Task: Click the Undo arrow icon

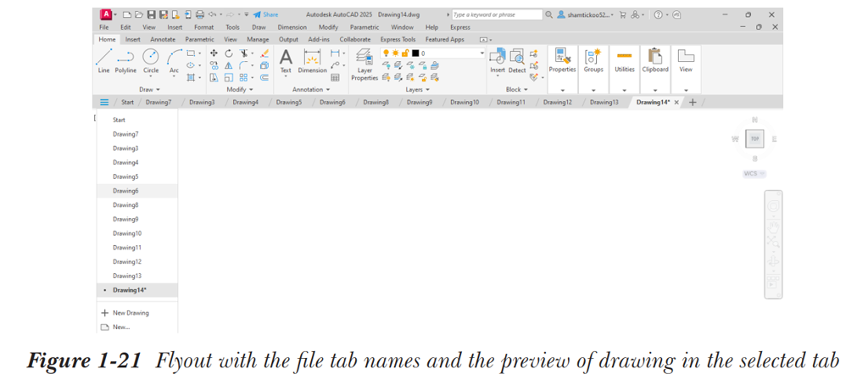Action: (x=212, y=15)
